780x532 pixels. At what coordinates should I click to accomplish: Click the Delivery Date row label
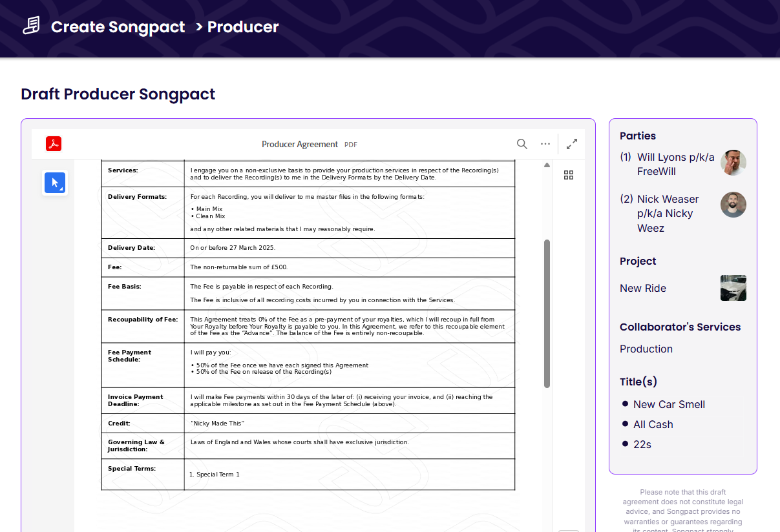tap(131, 248)
